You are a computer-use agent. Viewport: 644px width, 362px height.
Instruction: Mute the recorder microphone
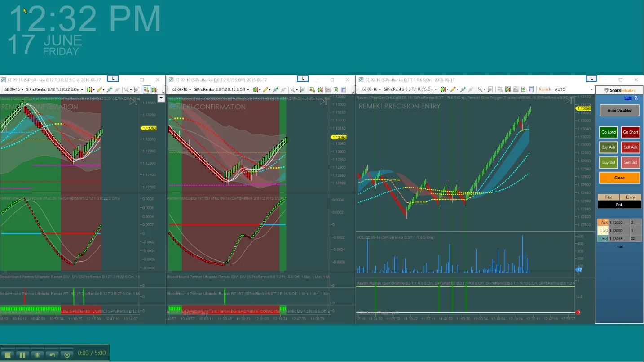coord(37,355)
